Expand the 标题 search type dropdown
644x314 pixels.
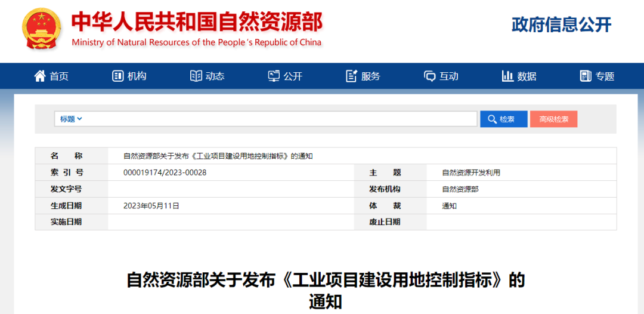(x=71, y=119)
